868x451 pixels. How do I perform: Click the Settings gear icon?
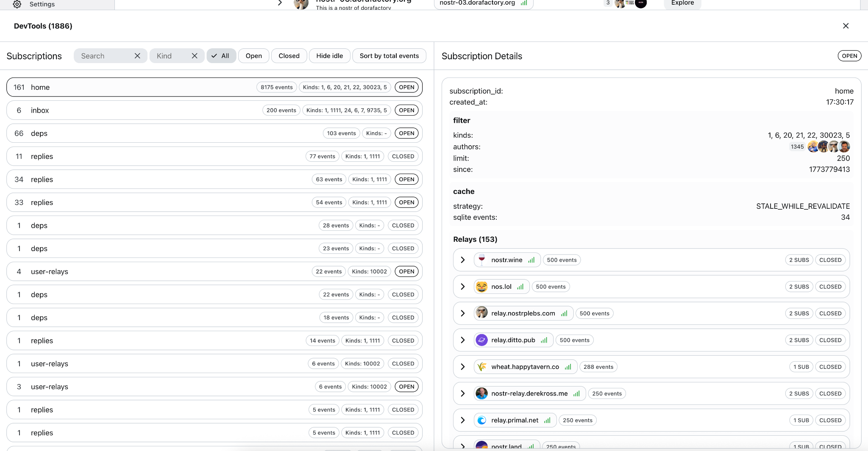pos(17,4)
